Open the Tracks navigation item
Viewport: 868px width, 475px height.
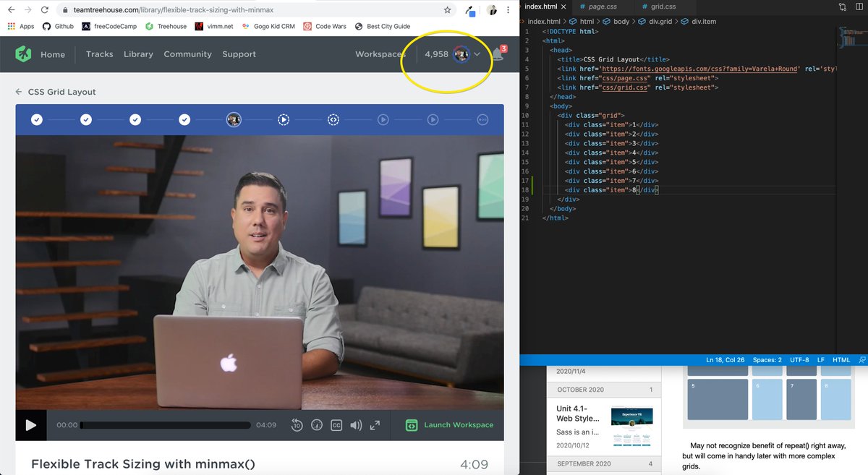(x=99, y=54)
